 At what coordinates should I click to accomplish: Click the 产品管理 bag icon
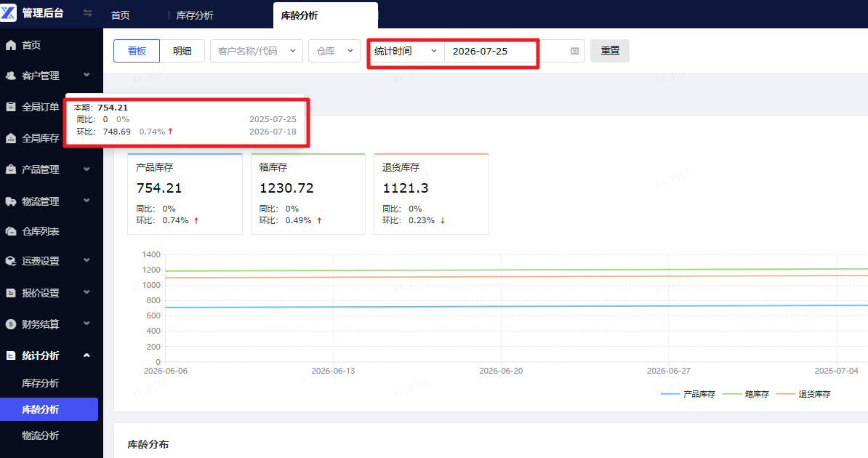click(10, 169)
